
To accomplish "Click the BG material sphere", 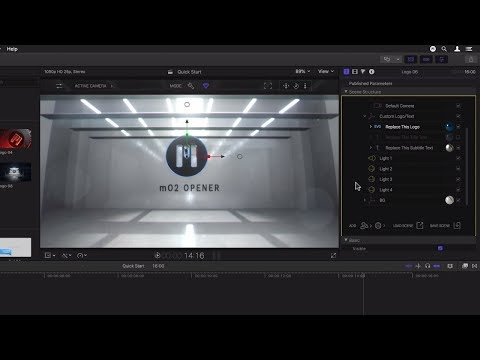I will point(449,200).
